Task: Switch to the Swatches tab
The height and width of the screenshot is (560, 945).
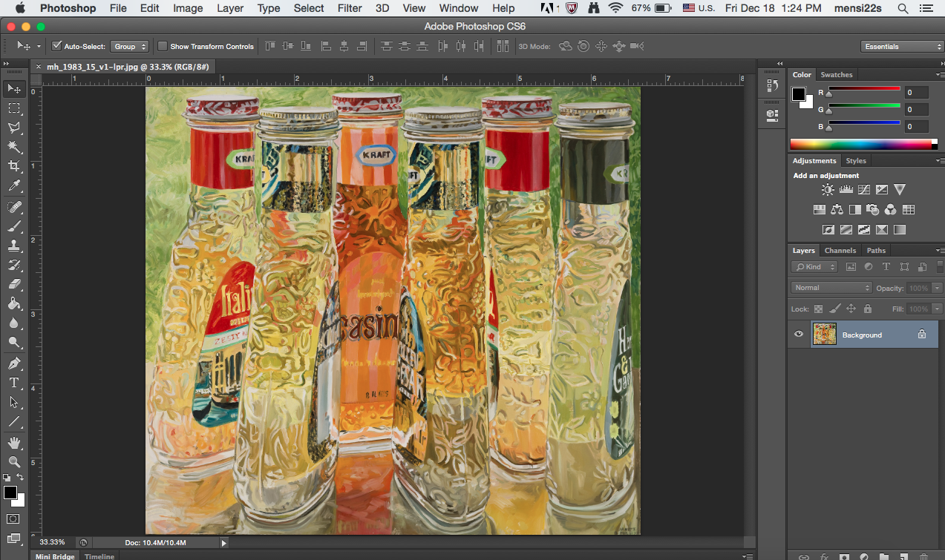Action: pyautogui.click(x=837, y=75)
